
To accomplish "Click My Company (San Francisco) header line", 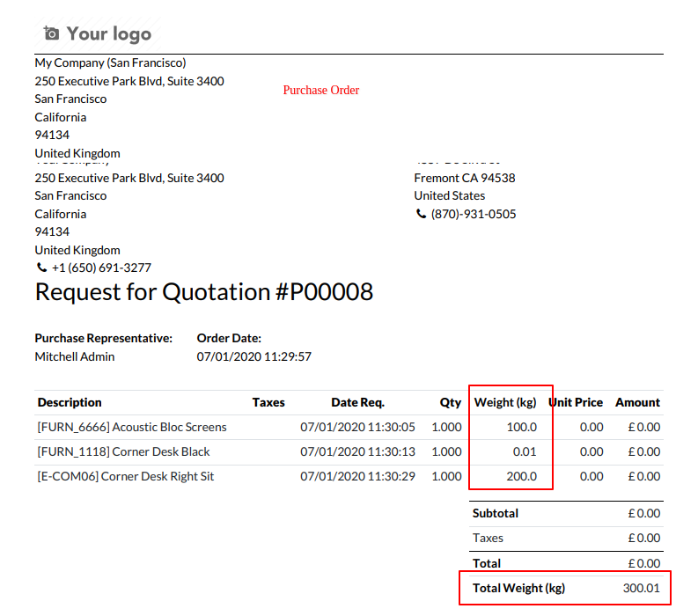I will point(110,62).
